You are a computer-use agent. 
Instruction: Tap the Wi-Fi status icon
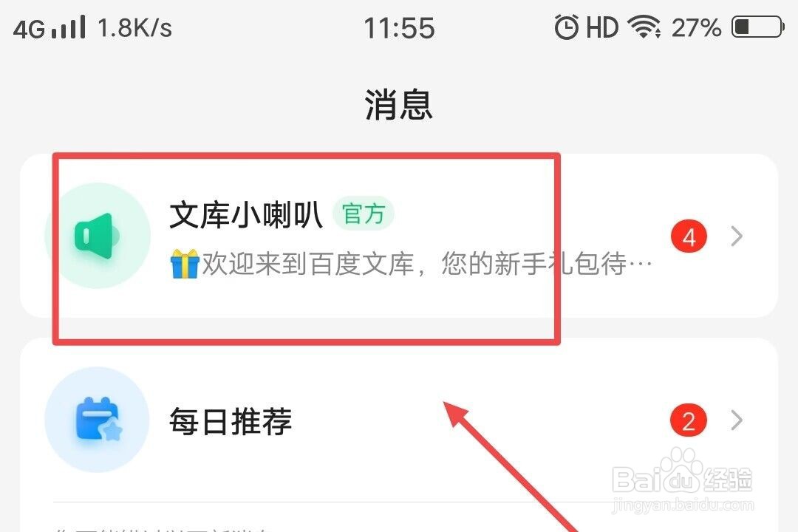[x=644, y=27]
